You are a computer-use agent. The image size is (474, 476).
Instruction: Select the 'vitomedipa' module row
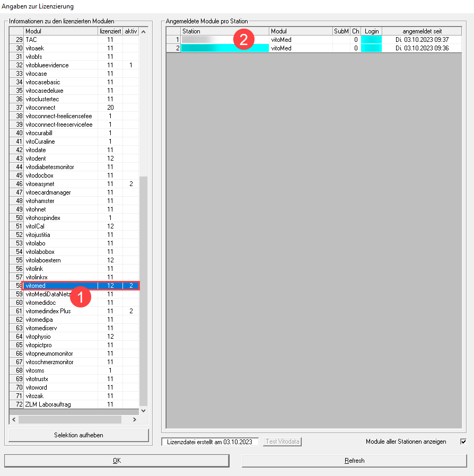click(74, 320)
